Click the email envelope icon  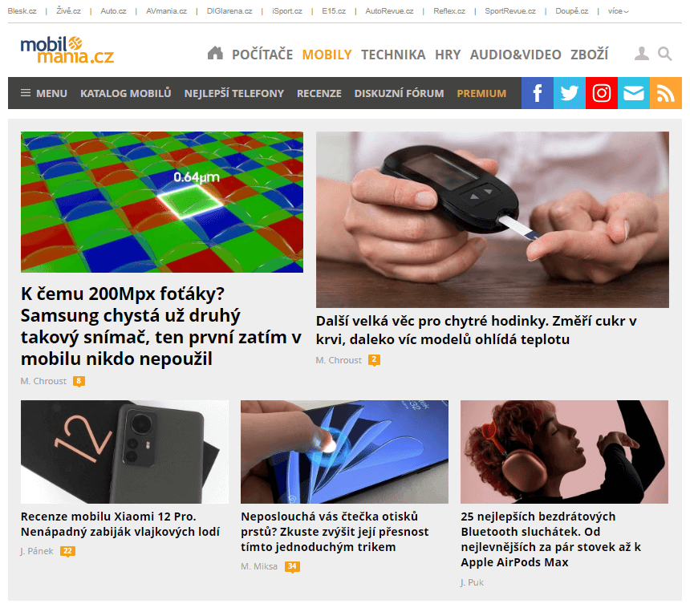pyautogui.click(x=634, y=93)
